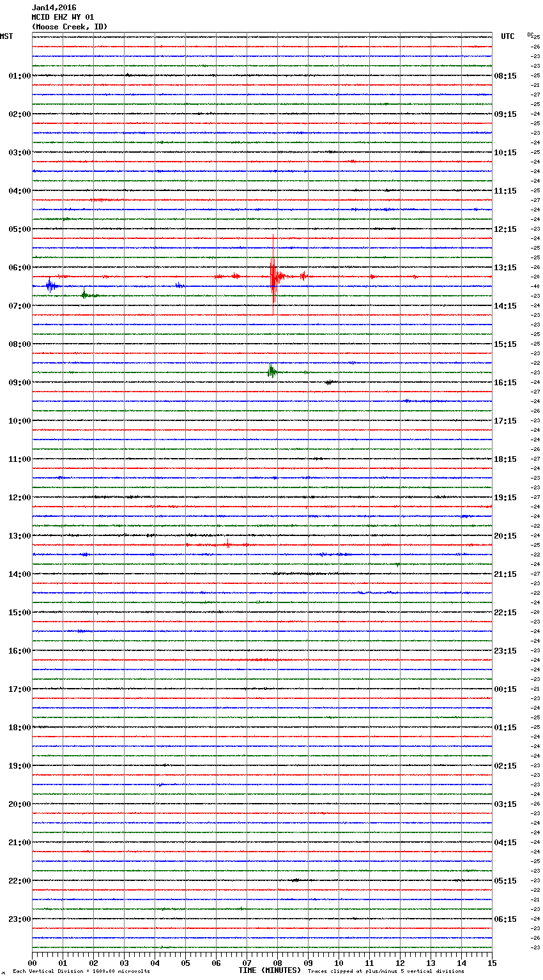Click the 06:15 UTC time label
The height and width of the screenshot is (980, 543).
pyautogui.click(x=505, y=919)
